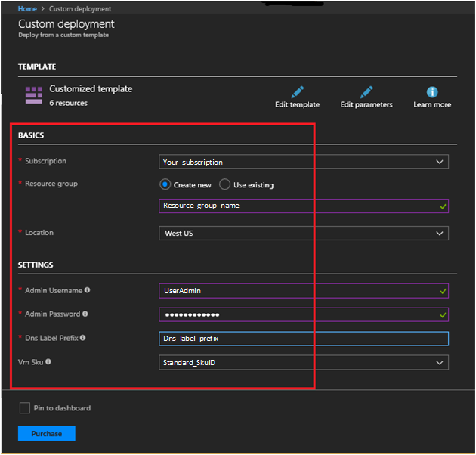Click the Dns Label Prefix field
This screenshot has height=455, width=476.
304,339
